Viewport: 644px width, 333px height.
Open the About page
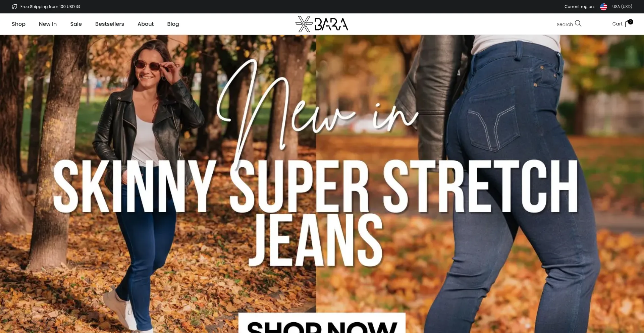(x=146, y=24)
